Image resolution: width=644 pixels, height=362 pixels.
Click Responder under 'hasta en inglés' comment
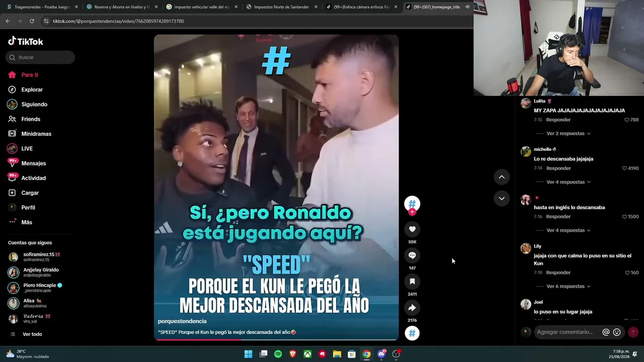coord(558,217)
